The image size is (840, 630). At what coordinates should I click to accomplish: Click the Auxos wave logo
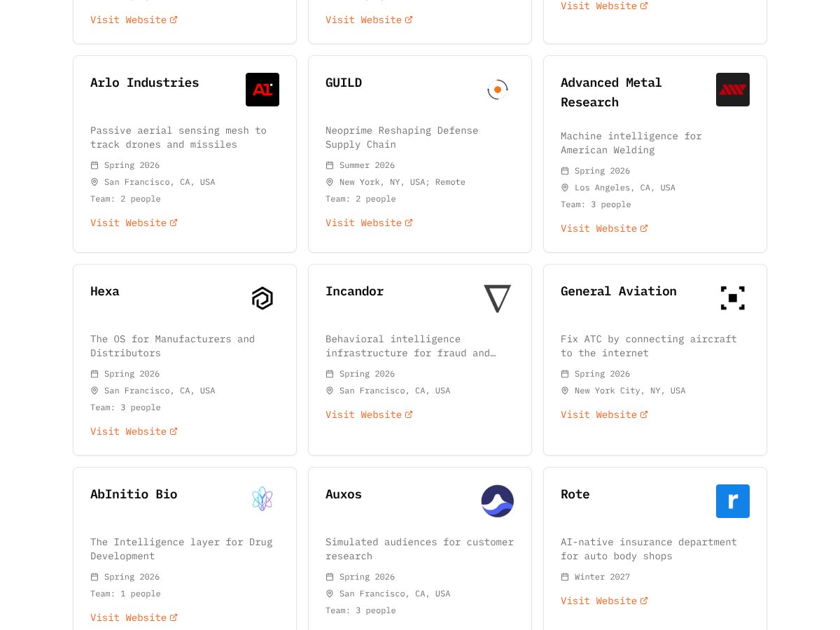(x=498, y=501)
